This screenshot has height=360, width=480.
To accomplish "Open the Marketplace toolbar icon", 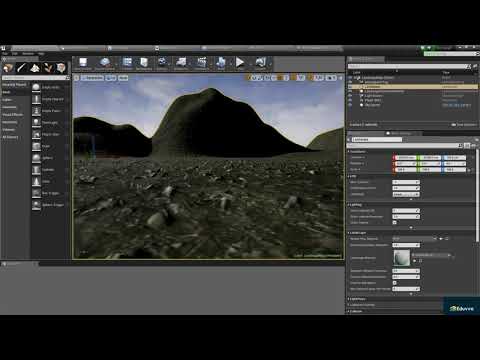I will 144,63.
